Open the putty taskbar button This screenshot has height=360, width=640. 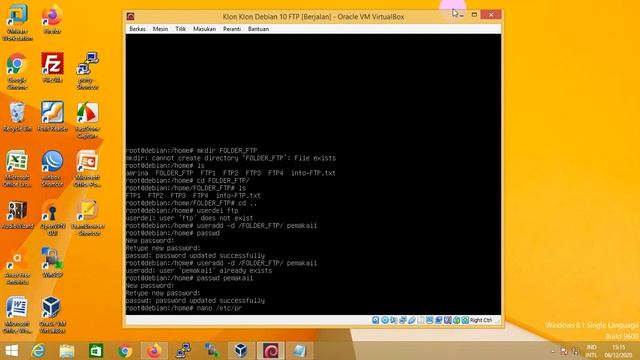(x=183, y=351)
